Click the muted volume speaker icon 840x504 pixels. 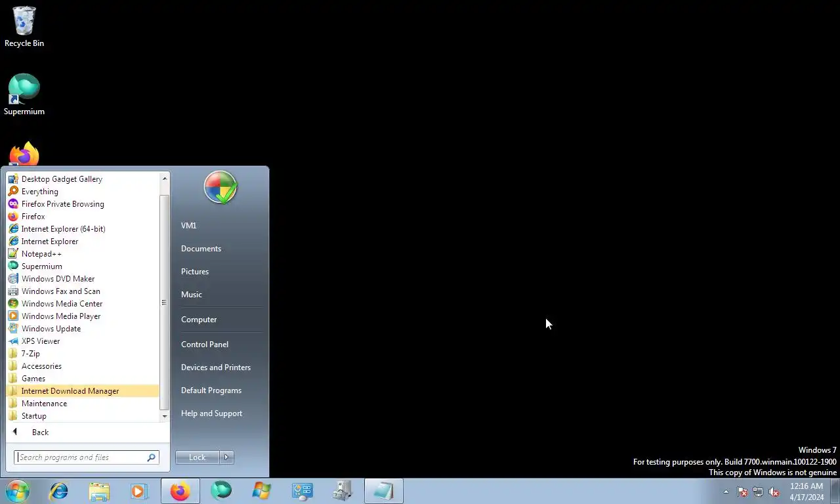(x=774, y=492)
